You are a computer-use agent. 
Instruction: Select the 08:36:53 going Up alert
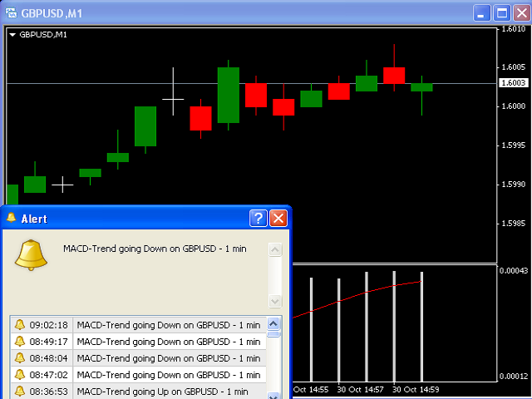click(x=139, y=392)
